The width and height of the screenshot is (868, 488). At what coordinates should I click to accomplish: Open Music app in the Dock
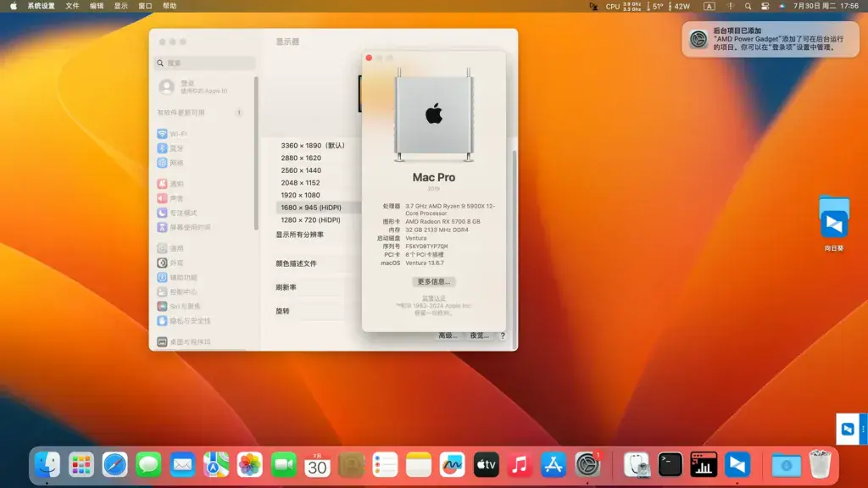tap(520, 465)
